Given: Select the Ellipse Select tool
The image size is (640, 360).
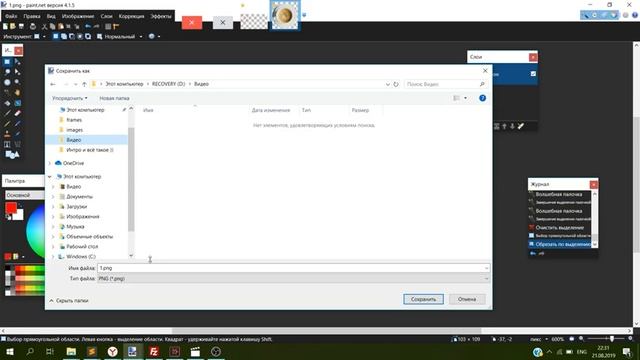Looking at the screenshot, I should click(x=7, y=82).
